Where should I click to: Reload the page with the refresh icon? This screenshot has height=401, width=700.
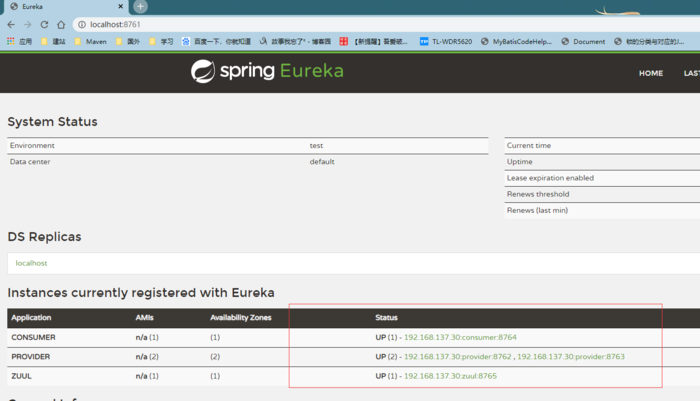point(44,25)
